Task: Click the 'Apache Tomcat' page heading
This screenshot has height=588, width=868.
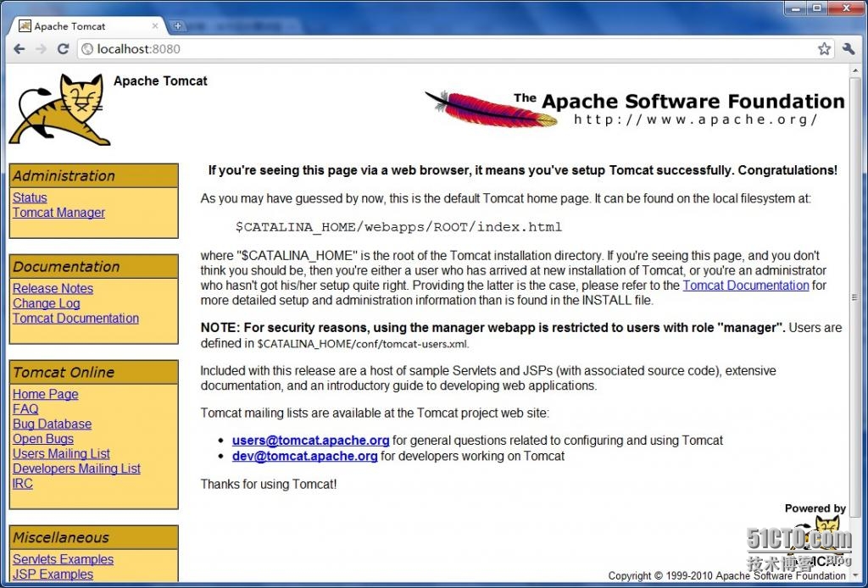Action: 160,80
